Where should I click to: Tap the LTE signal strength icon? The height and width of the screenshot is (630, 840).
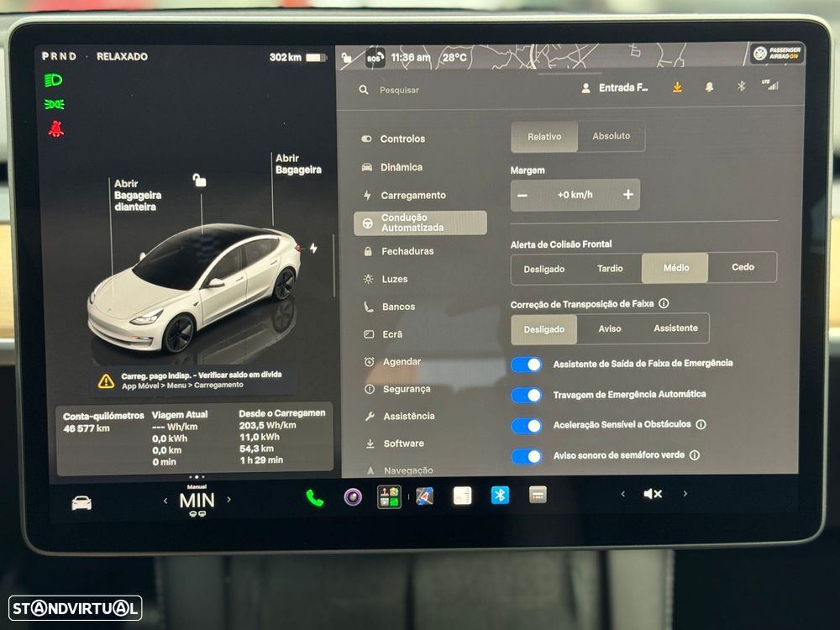769,85
